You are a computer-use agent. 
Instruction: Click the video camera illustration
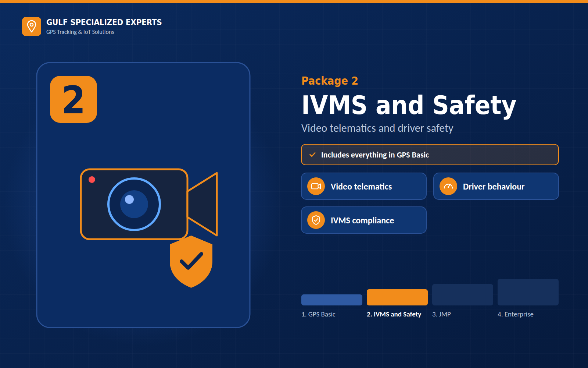[x=149, y=204]
